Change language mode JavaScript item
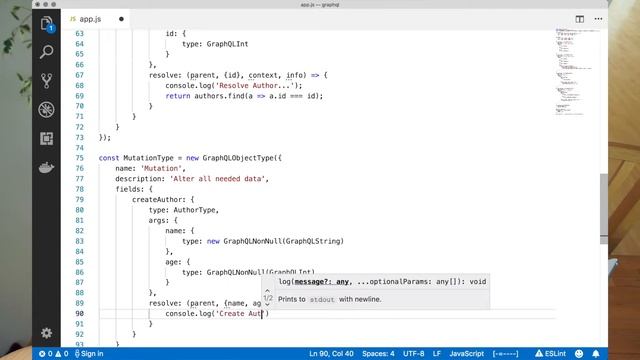This screenshot has height=360, width=640. (x=467, y=353)
